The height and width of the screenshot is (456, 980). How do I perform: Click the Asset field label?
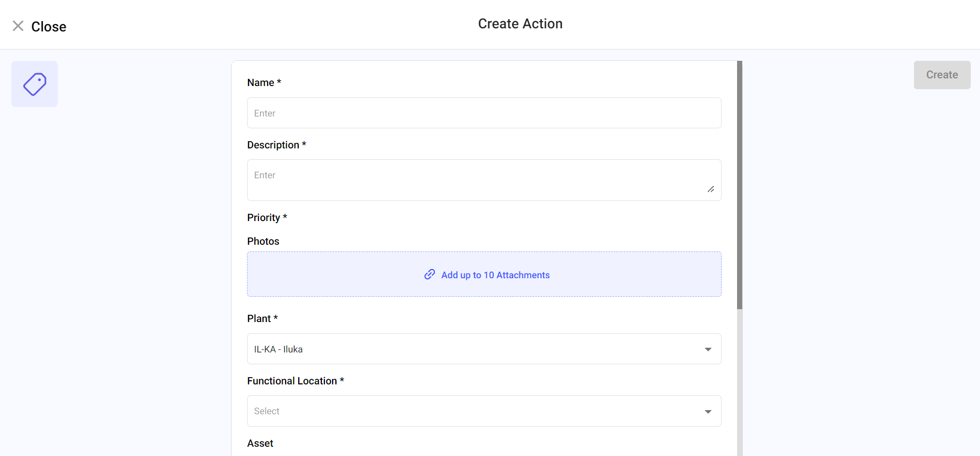(260, 443)
